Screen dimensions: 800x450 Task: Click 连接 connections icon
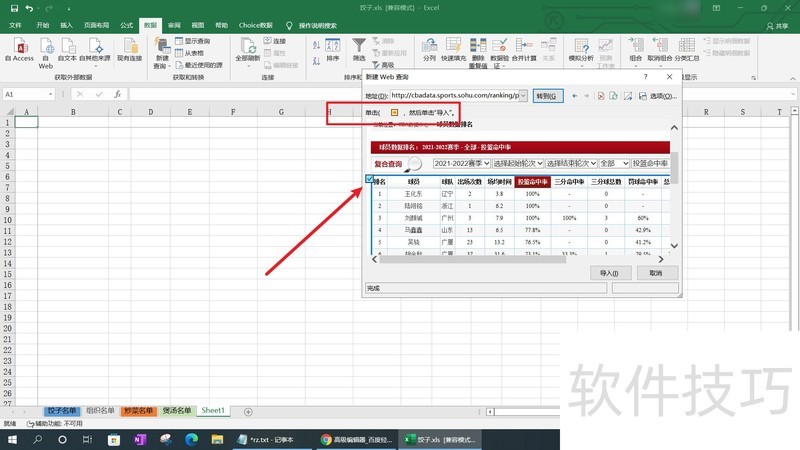[x=275, y=41]
